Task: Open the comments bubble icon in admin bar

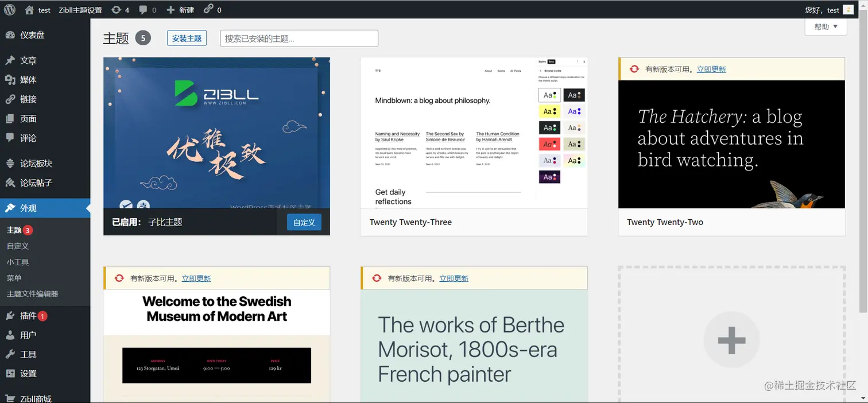Action: point(143,10)
